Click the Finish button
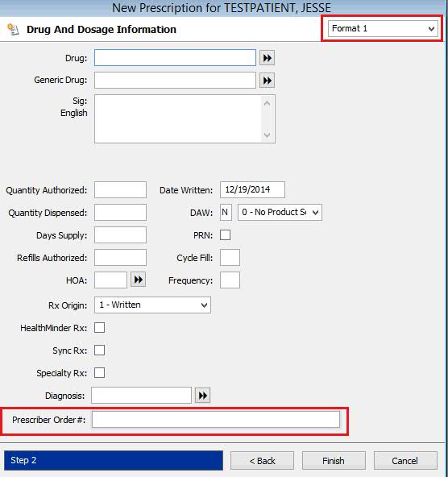This screenshot has width=448, height=477. coord(334,461)
